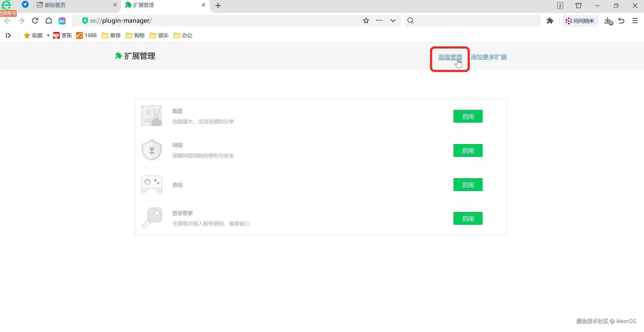Expand the address bar dropdown chevron

pyautogui.click(x=393, y=21)
